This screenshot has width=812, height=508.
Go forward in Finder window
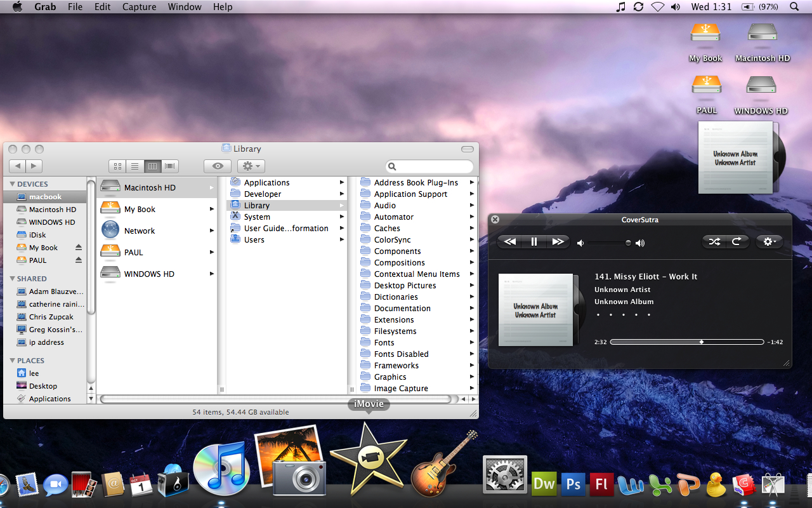click(34, 166)
